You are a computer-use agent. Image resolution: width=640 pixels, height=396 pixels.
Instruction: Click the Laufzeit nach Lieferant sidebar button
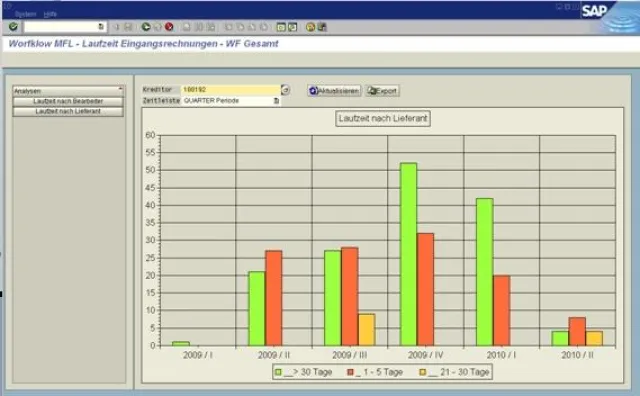[68, 111]
